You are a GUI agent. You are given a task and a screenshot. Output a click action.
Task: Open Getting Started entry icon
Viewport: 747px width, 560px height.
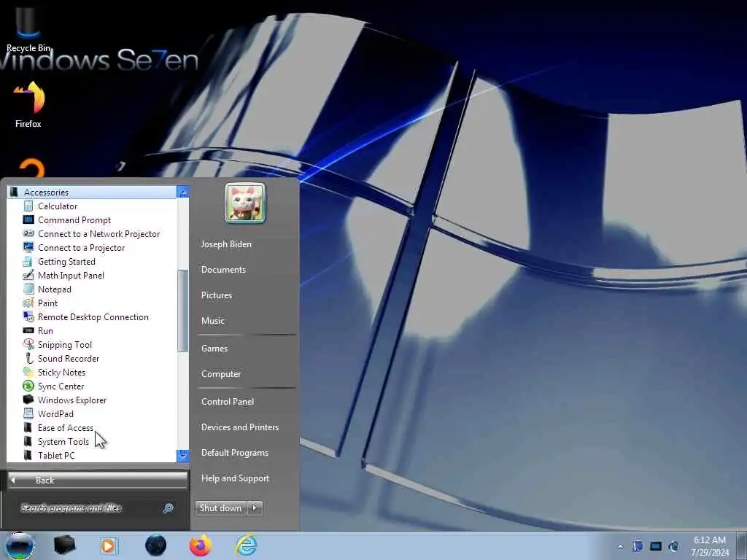click(28, 262)
